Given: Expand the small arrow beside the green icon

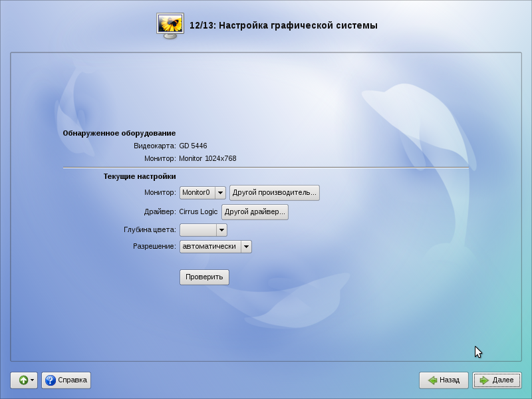Looking at the screenshot, I should [x=32, y=380].
